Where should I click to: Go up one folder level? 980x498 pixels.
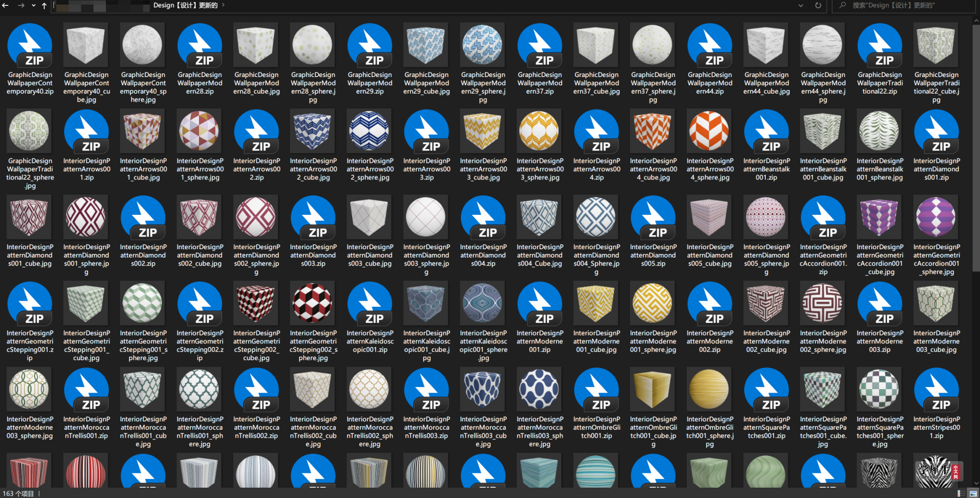click(x=44, y=5)
